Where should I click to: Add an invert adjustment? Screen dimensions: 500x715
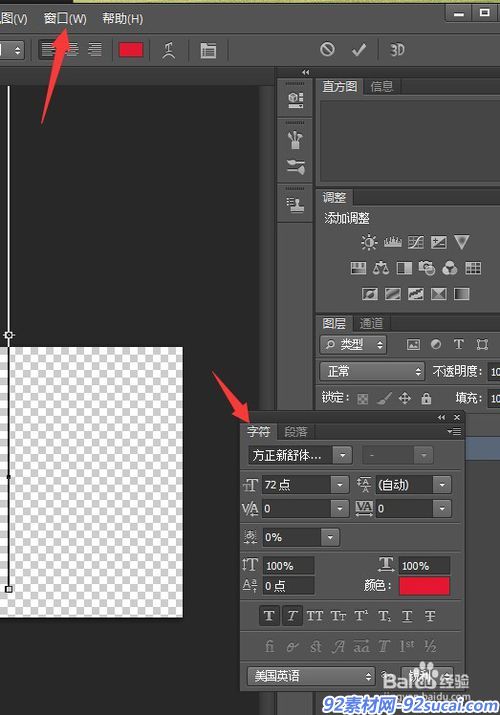370,294
